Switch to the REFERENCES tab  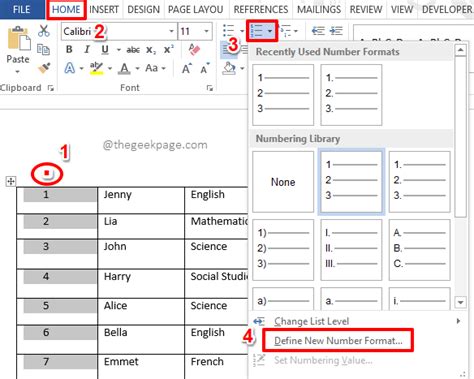point(261,9)
